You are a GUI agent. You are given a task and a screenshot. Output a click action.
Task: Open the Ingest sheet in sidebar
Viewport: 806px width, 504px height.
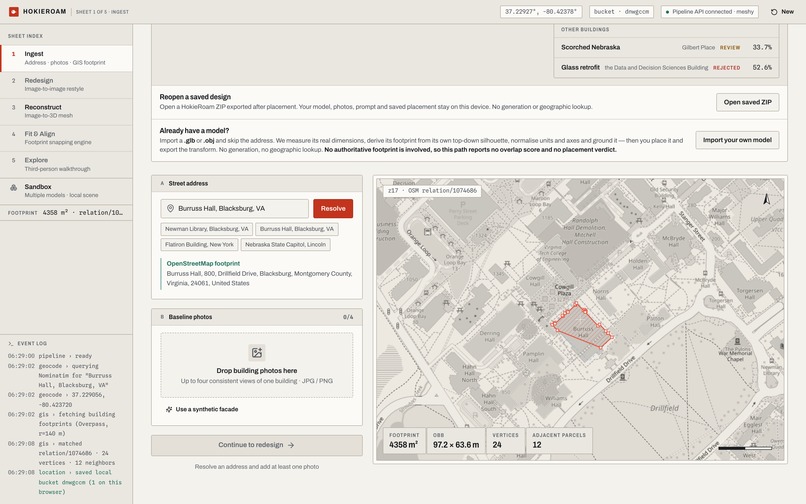point(66,58)
